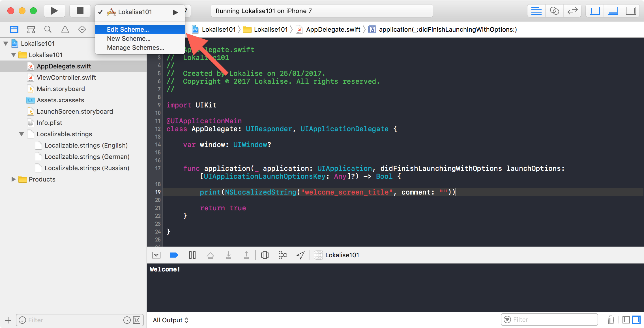Click line 19 in code gutter
Screen dimensions: 644x328
158,192
